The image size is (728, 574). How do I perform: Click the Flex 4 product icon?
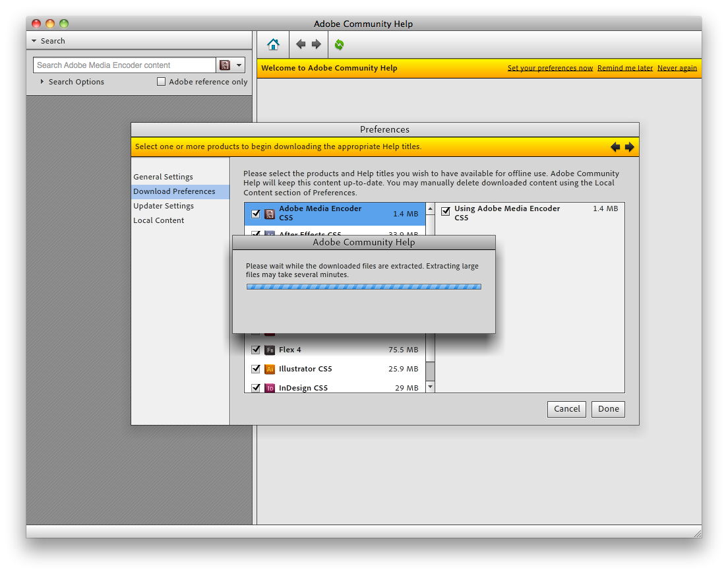[270, 350]
